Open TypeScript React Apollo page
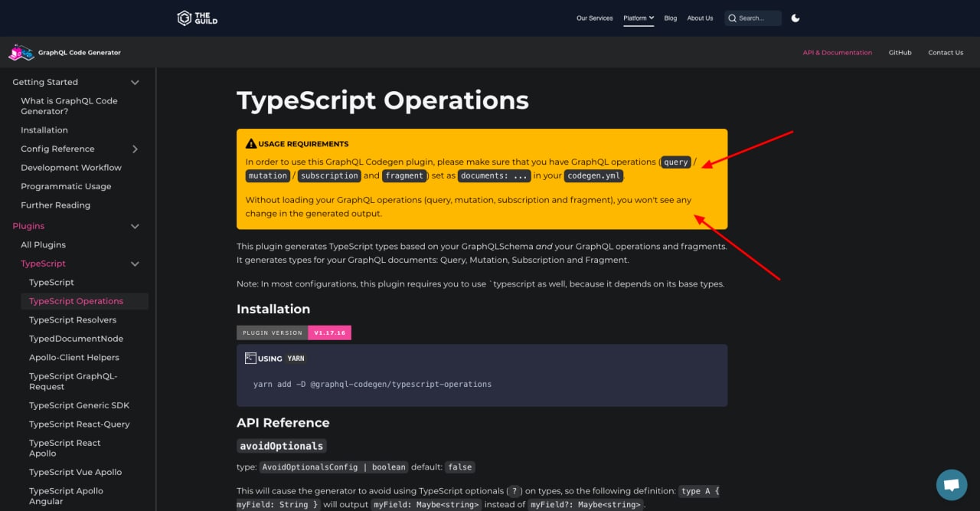 point(65,448)
